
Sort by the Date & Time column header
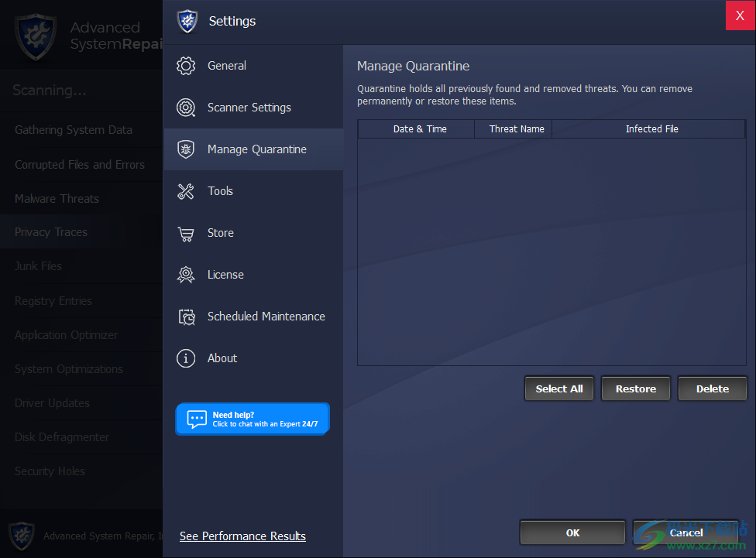(x=417, y=129)
